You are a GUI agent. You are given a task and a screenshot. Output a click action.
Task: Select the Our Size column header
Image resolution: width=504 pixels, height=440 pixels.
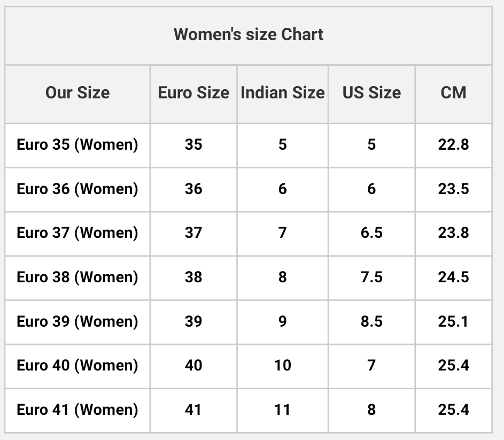(77, 92)
